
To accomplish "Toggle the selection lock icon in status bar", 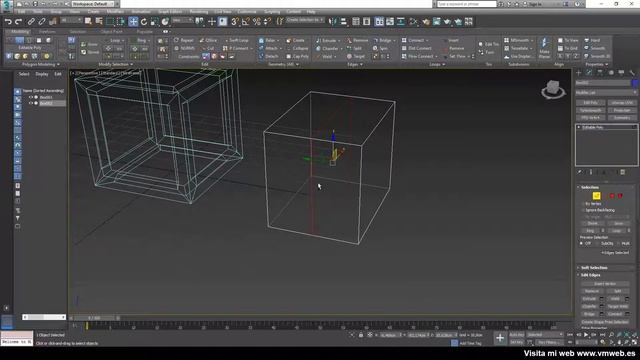I will [x=361, y=335].
